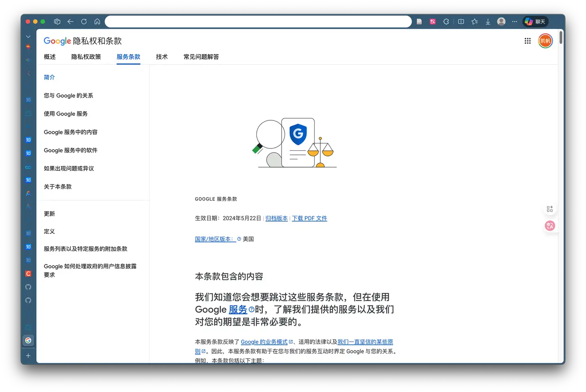This screenshot has height=392, width=586.
Task: Open the 凯帆 Google account avatar
Action: pos(545,41)
